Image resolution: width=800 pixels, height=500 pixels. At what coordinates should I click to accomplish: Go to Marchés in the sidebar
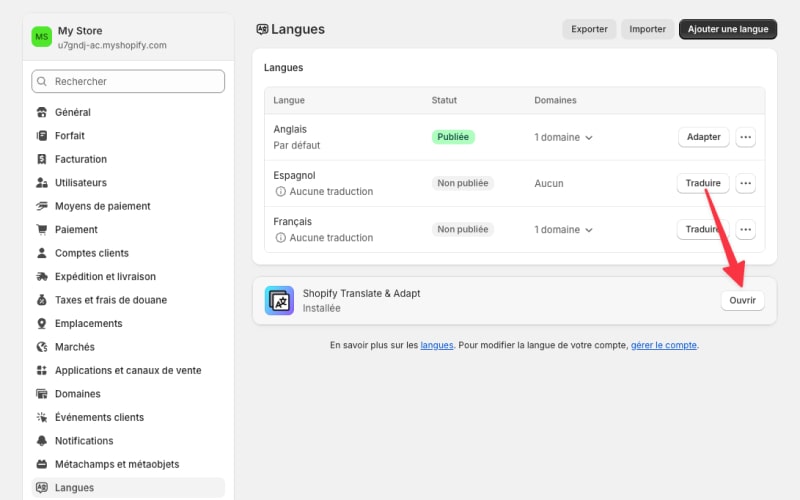pos(74,347)
